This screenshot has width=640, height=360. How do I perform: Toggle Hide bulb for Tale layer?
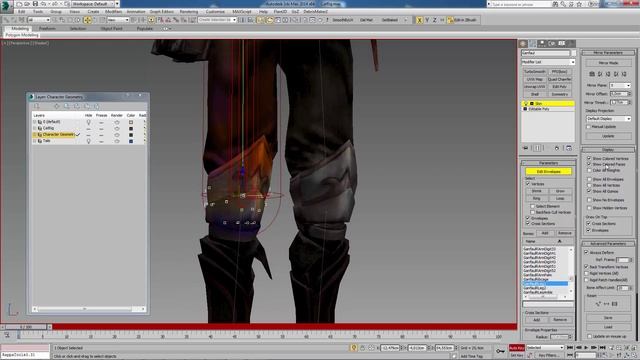click(89, 141)
